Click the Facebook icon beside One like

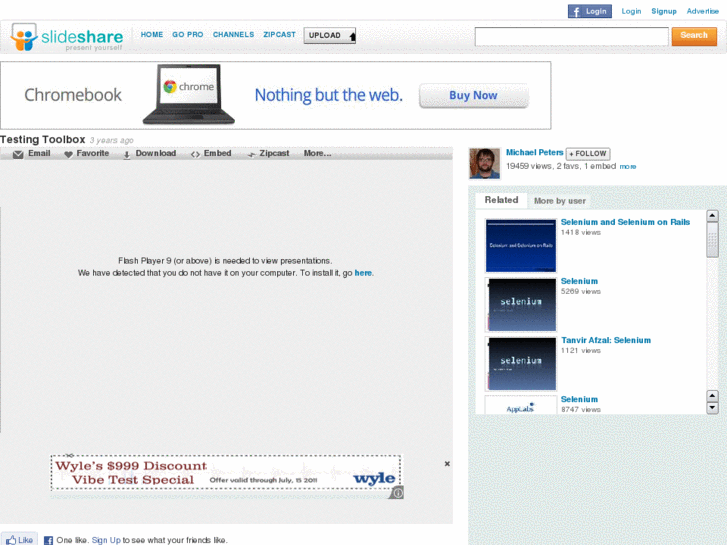[x=48, y=540]
